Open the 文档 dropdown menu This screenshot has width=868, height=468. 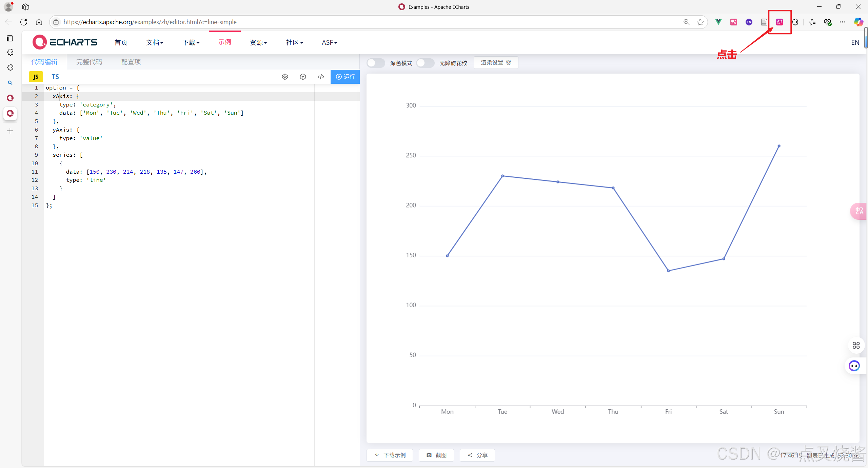tap(155, 42)
